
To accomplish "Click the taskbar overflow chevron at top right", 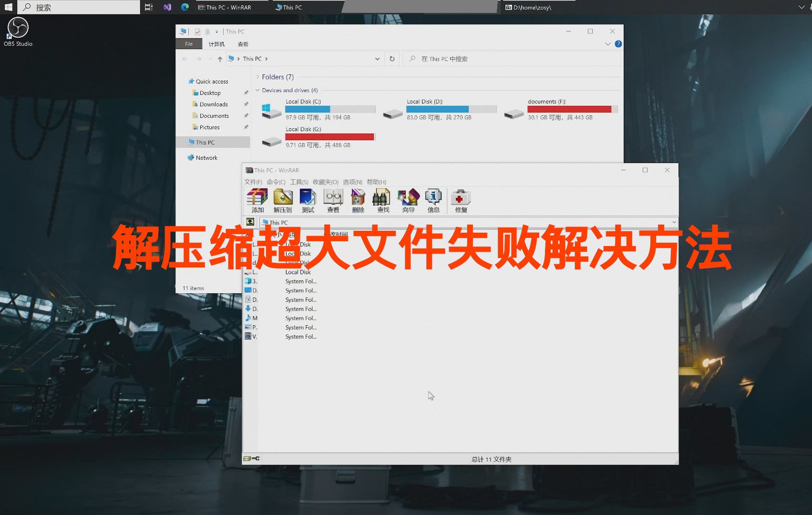I will 801,7.
